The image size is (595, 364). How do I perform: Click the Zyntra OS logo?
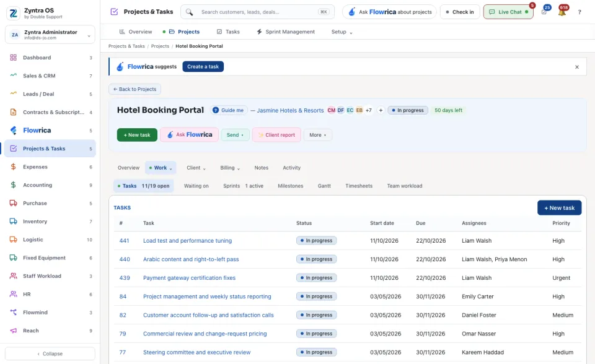click(x=13, y=13)
